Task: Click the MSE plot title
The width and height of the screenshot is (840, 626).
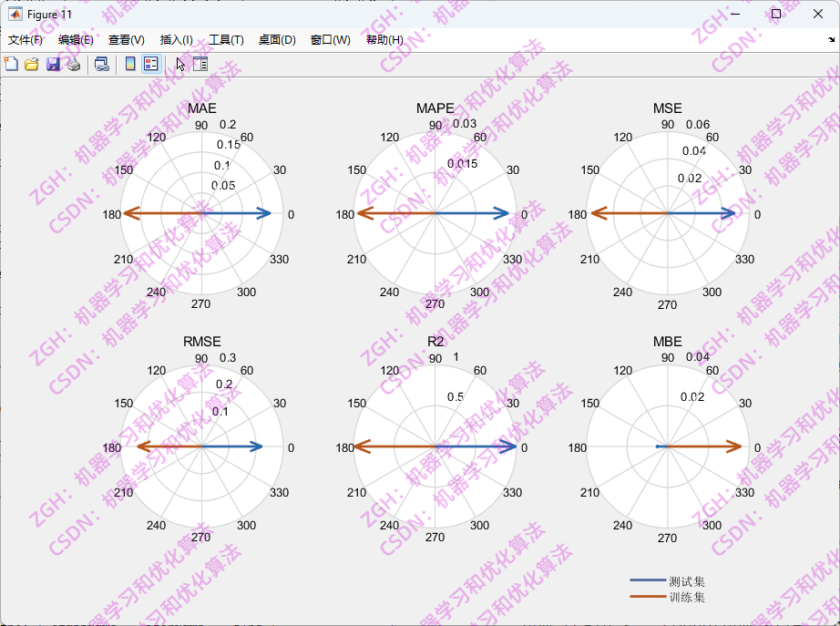Action: click(x=668, y=108)
